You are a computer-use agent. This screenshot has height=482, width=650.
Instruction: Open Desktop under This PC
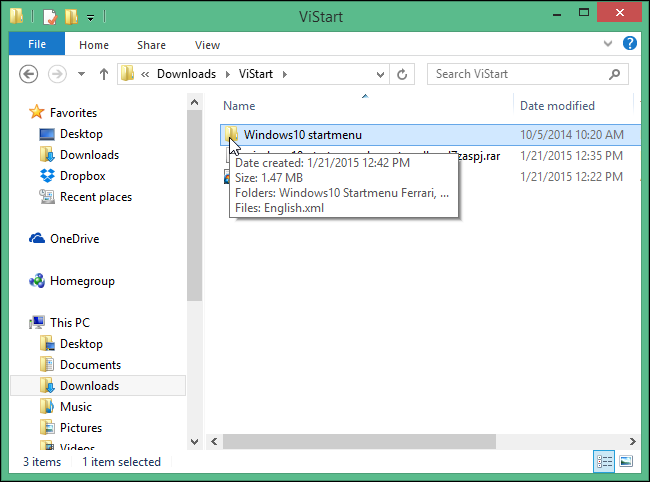pos(81,344)
